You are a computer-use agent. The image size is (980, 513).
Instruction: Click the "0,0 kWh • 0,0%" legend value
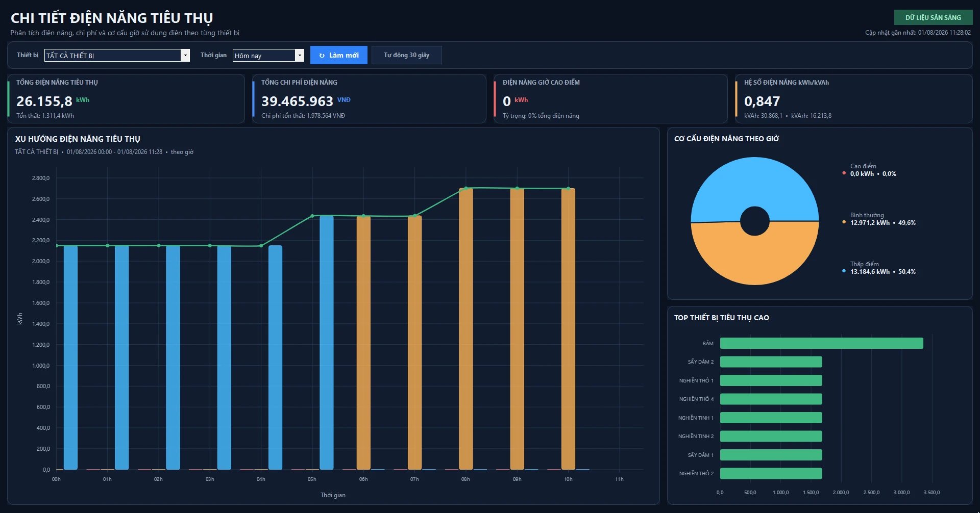873,174
